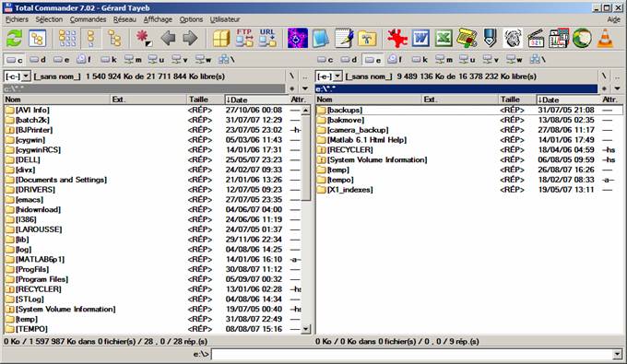Go to root with left panel backslash button

(292, 76)
